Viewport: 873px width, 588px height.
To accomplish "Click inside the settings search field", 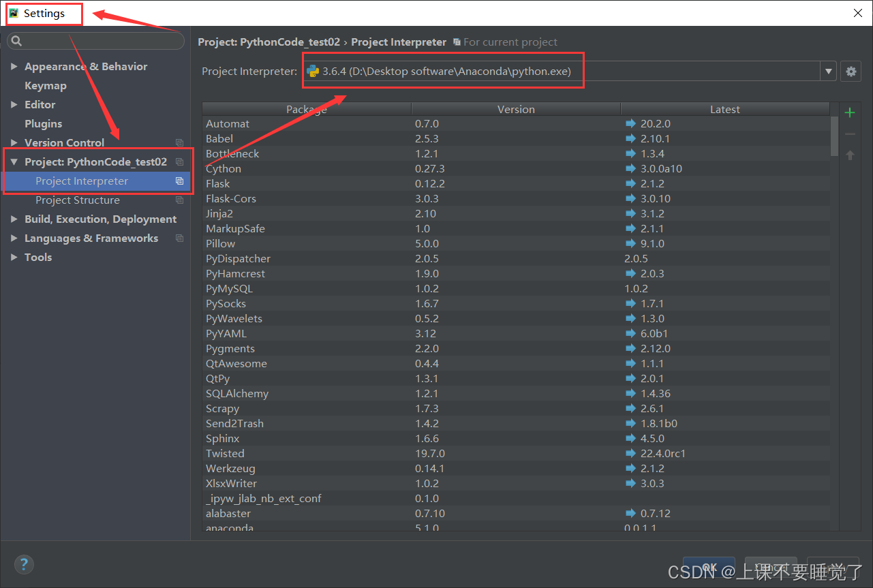I will (x=95, y=42).
